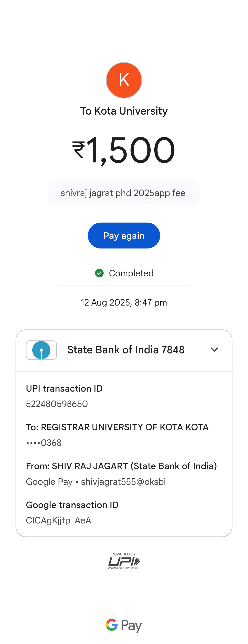This screenshot has height=644, width=248.
Task: Click the orange K avatar icon
Action: click(124, 80)
